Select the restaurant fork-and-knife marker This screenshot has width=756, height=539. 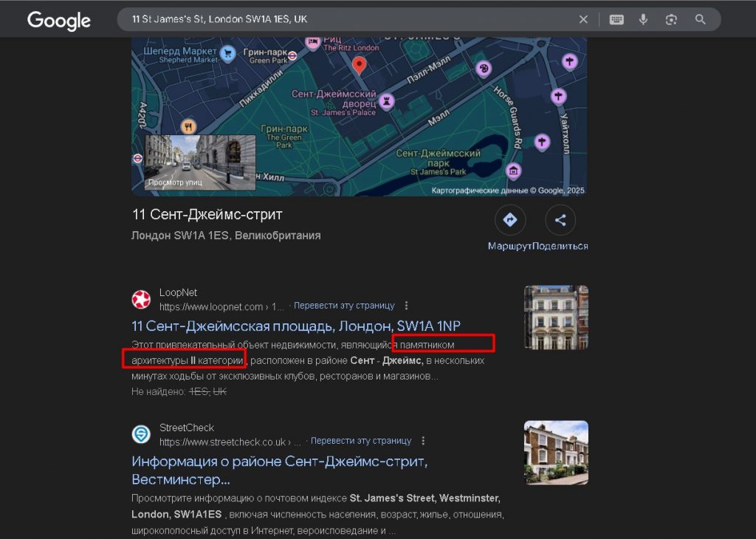point(188,127)
